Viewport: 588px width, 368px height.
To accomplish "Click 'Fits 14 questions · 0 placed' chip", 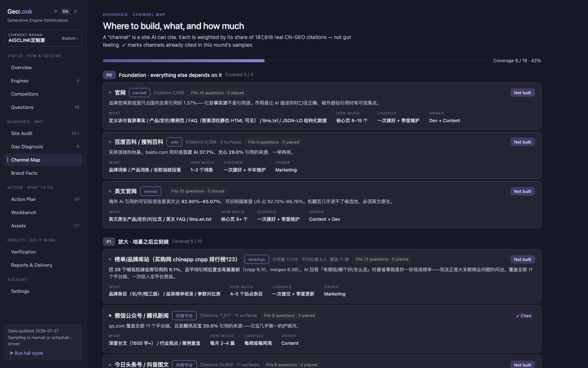I will coord(218,93).
